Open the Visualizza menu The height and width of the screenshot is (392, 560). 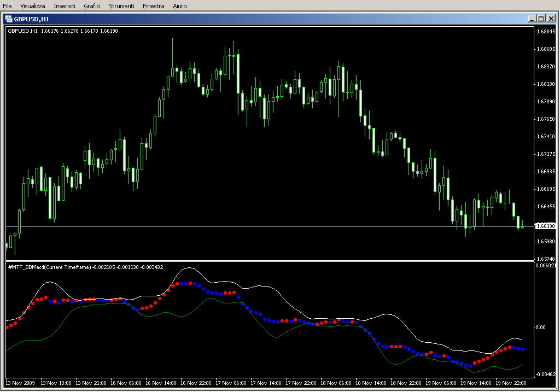pyautogui.click(x=33, y=6)
